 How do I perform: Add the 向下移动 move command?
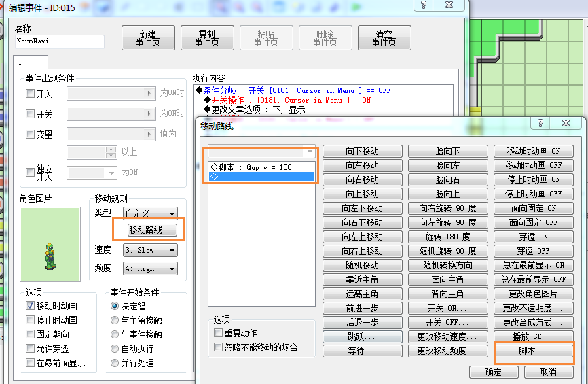click(x=363, y=152)
